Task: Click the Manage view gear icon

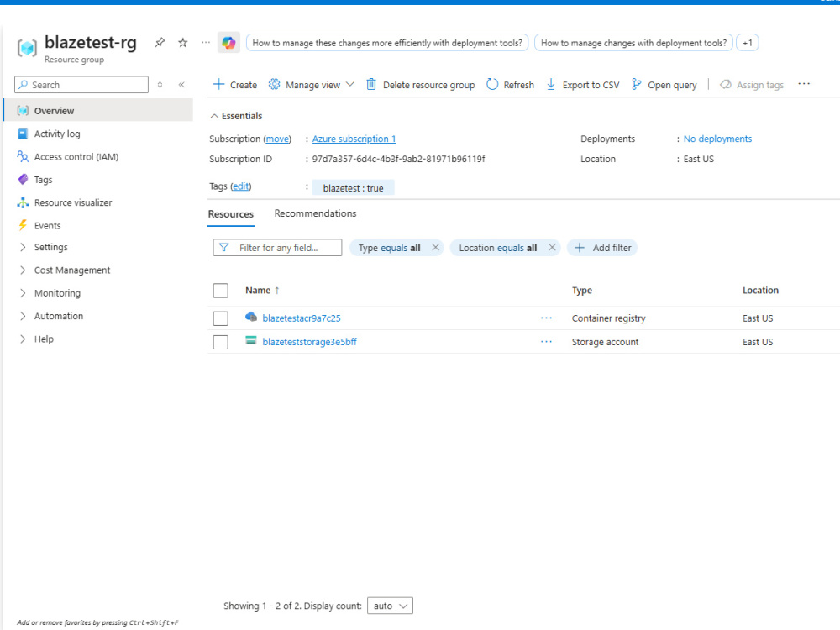Action: (x=275, y=84)
